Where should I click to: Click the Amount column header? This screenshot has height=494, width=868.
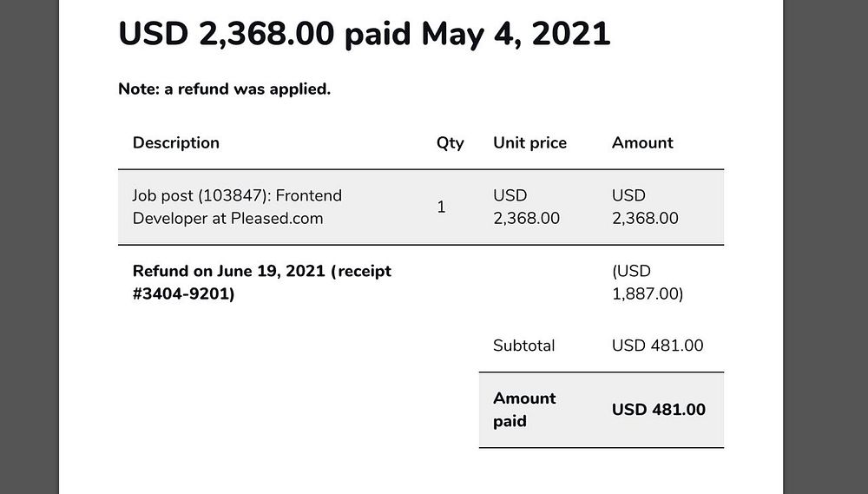(x=642, y=142)
